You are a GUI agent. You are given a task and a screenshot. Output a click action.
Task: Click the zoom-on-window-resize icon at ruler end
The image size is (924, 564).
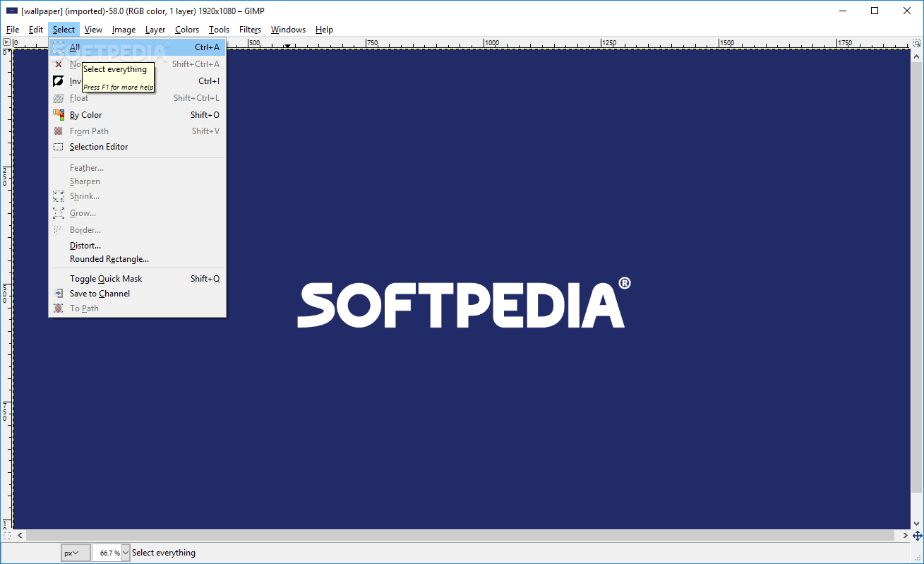tap(918, 43)
